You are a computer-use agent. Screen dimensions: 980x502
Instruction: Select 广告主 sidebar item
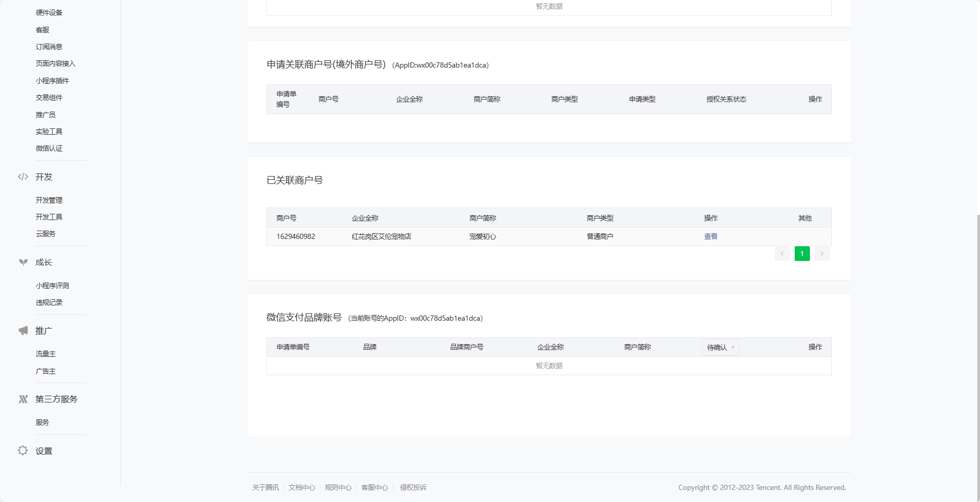pyautogui.click(x=46, y=371)
